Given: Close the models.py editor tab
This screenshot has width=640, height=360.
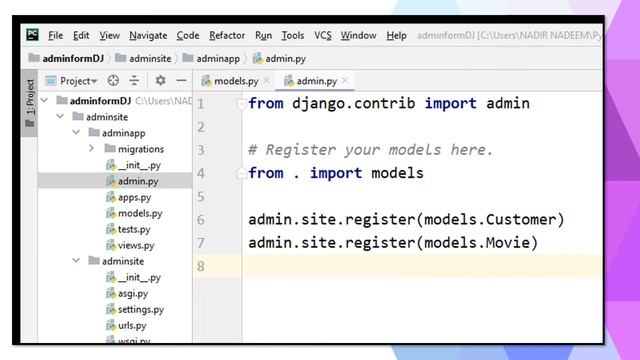Looking at the screenshot, I should point(266,81).
